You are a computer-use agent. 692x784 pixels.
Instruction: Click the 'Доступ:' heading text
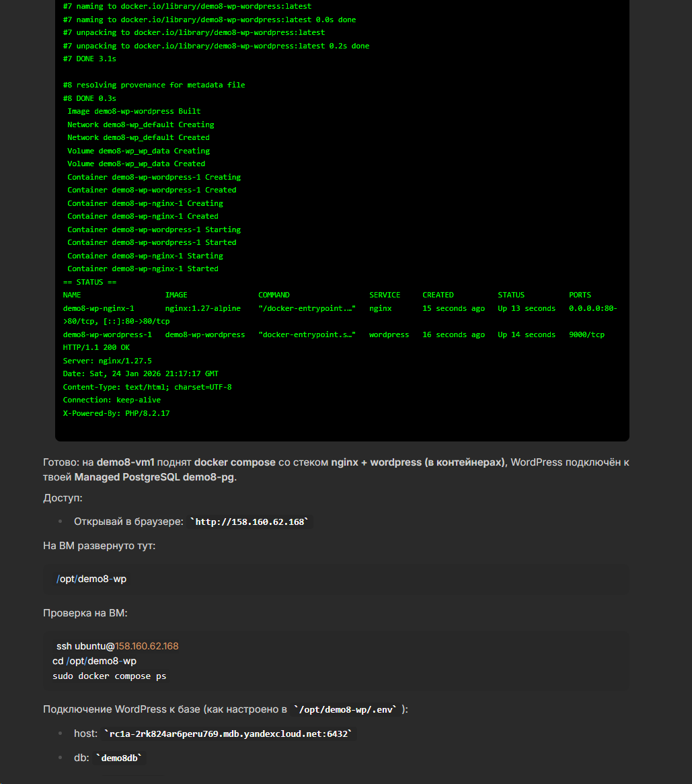pos(63,498)
